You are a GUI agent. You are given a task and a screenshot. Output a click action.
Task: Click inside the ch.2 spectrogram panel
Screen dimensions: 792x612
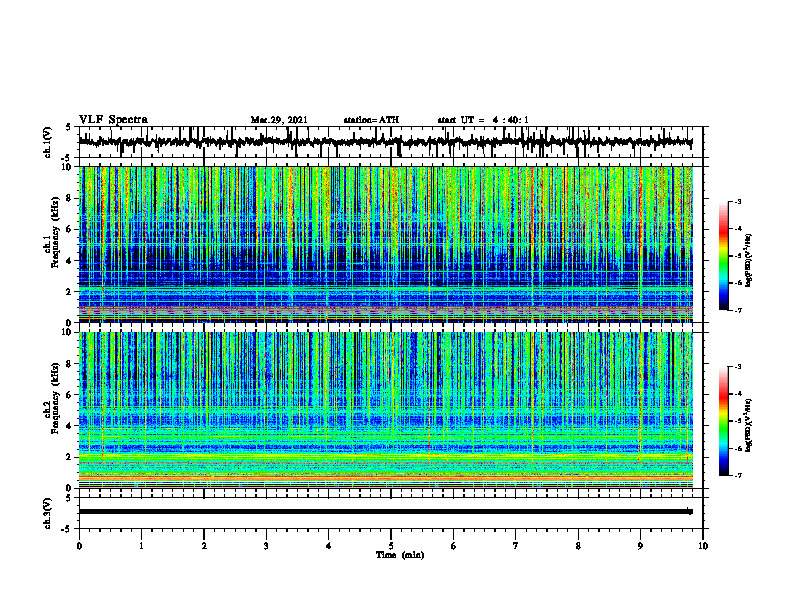(x=385, y=410)
